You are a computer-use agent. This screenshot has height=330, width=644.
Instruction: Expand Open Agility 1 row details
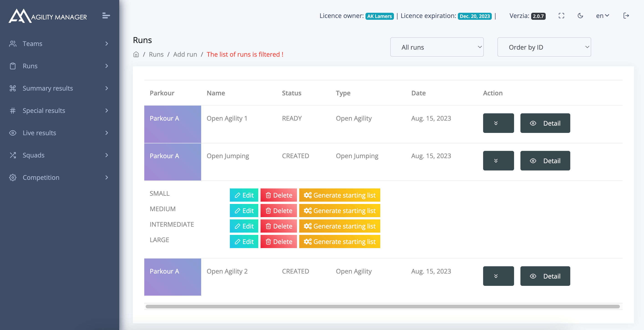pos(498,123)
